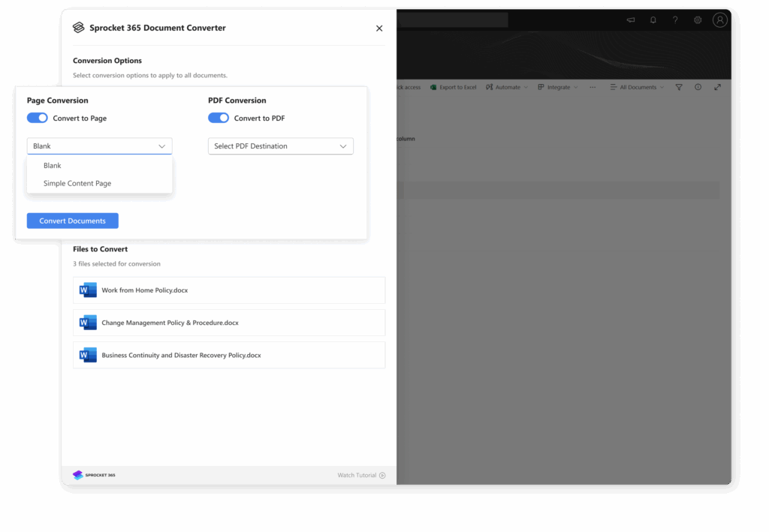Click the Sprocket 365 Document Converter logo icon
Image resolution: width=769 pixels, height=532 pixels.
coord(78,28)
